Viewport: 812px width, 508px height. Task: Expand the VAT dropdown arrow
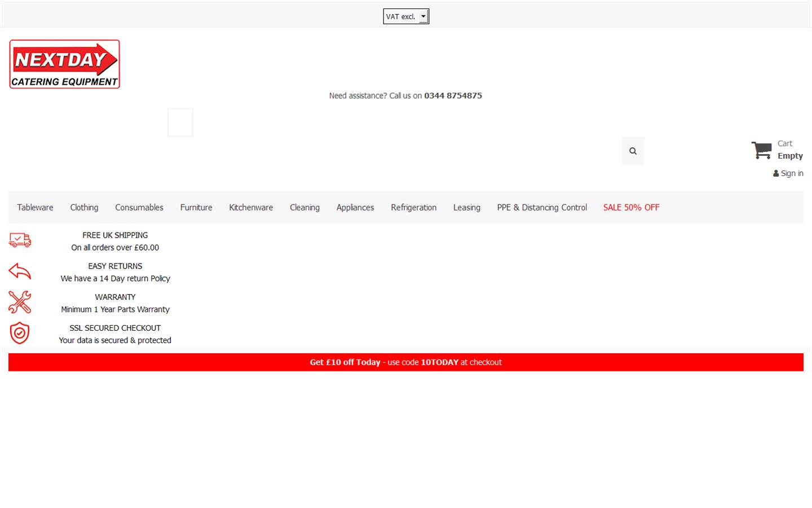(423, 16)
